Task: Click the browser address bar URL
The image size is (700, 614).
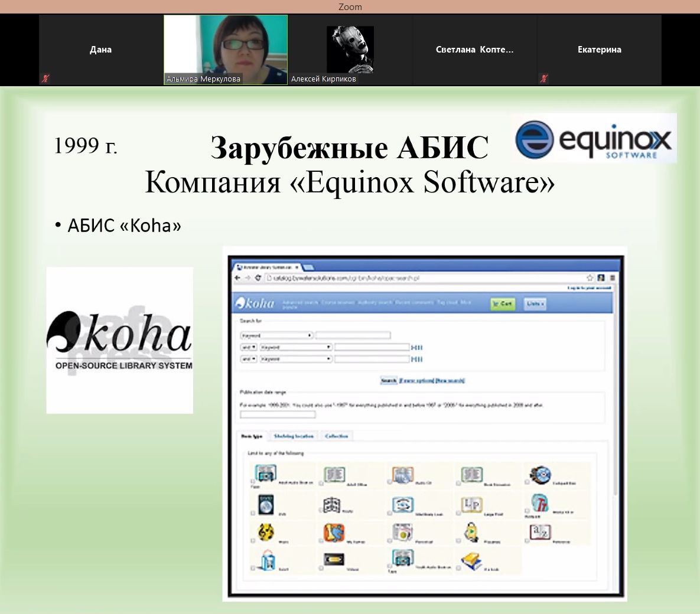Action: [346, 278]
